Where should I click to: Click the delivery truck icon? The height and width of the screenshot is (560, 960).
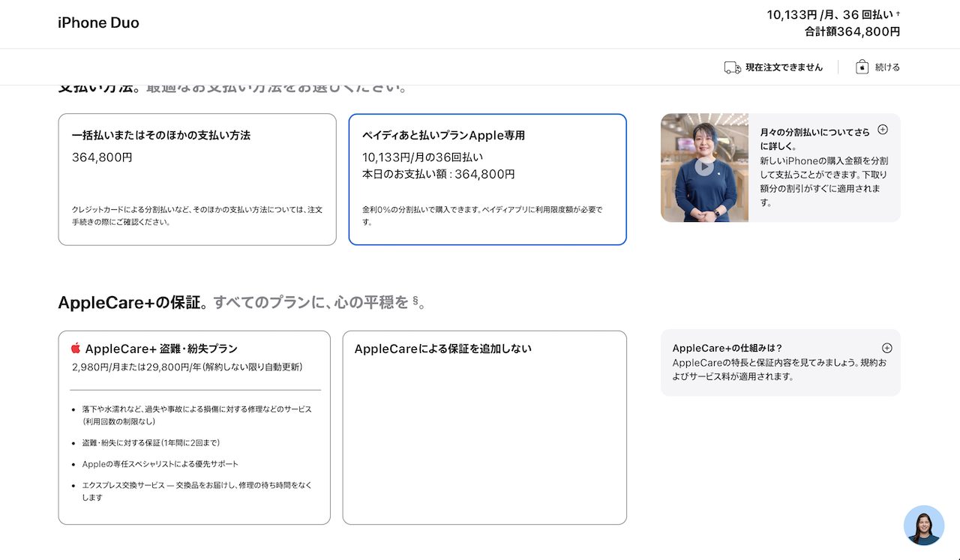point(732,67)
